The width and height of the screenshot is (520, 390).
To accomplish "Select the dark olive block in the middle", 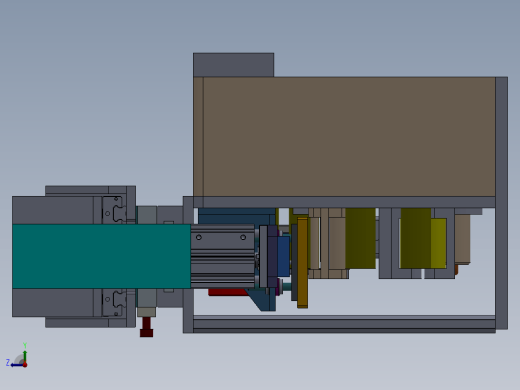I will click(x=360, y=238).
